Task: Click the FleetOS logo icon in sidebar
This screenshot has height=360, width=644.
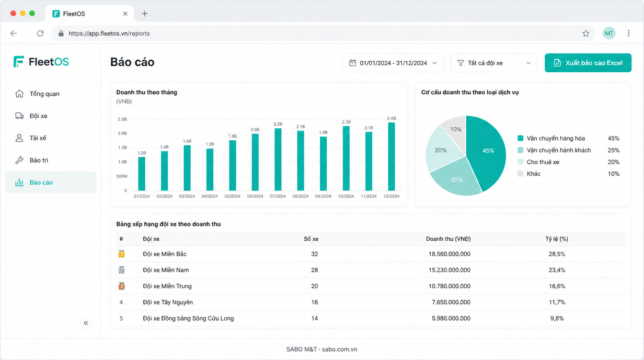Action: (19, 62)
